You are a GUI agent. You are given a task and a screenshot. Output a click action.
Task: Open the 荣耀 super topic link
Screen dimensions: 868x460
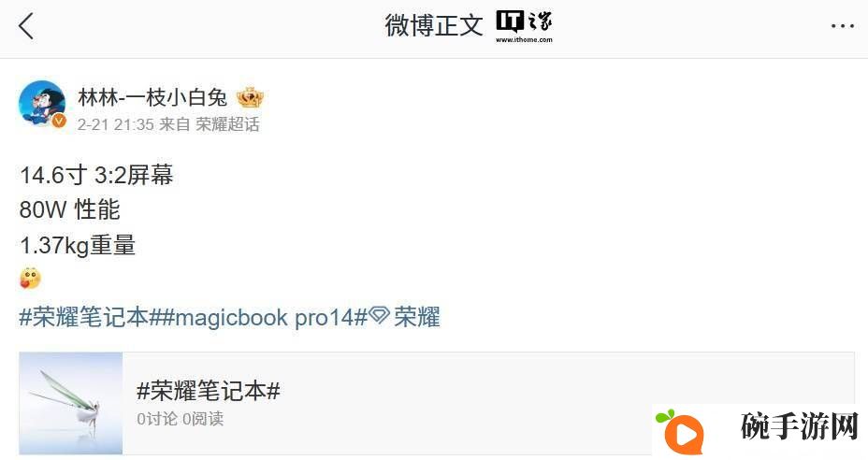417,317
